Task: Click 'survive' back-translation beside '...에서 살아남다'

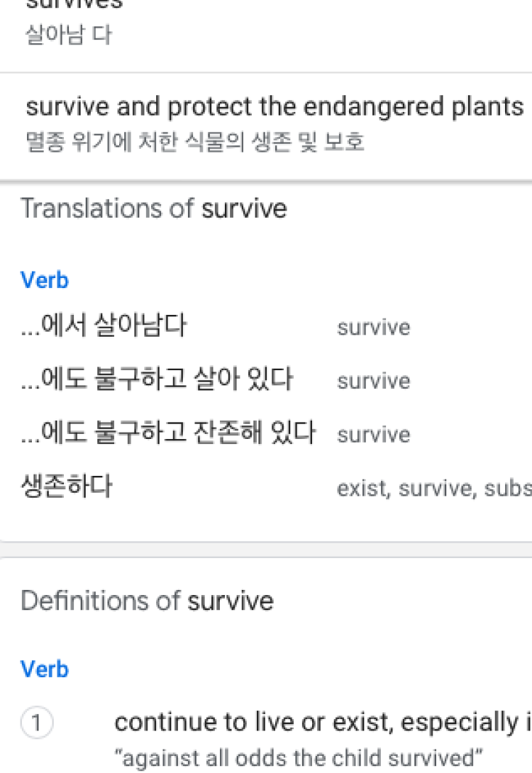Action: coord(374,328)
